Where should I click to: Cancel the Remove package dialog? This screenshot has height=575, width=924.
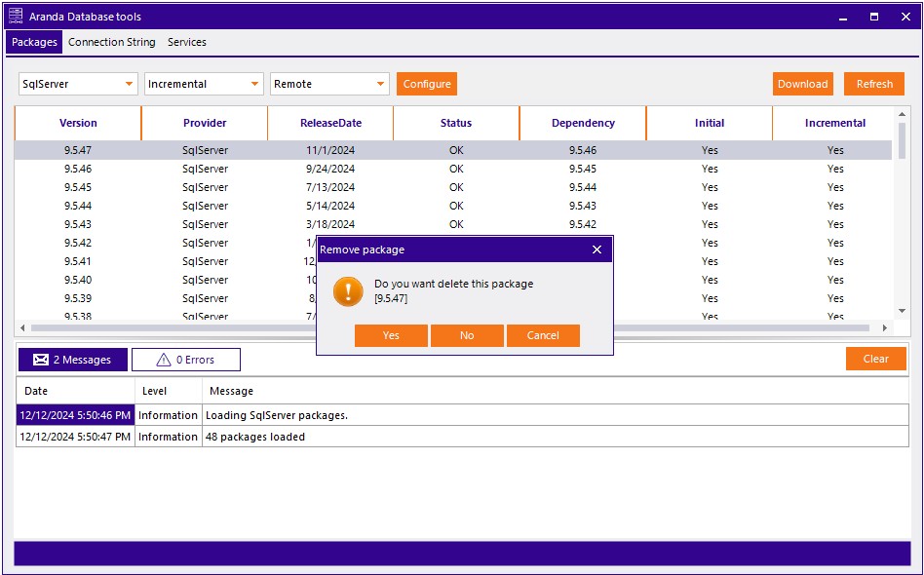(543, 335)
